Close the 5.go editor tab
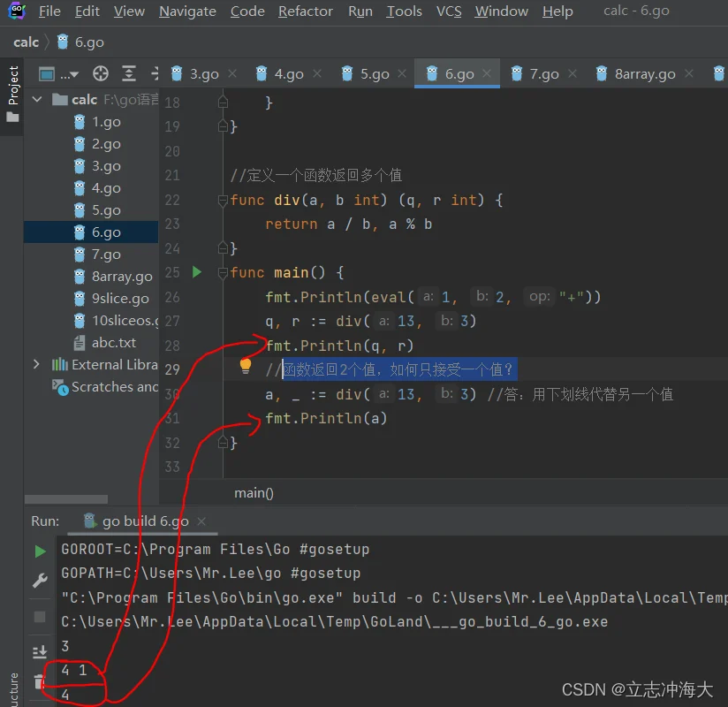Image resolution: width=728 pixels, height=707 pixels. click(x=402, y=73)
